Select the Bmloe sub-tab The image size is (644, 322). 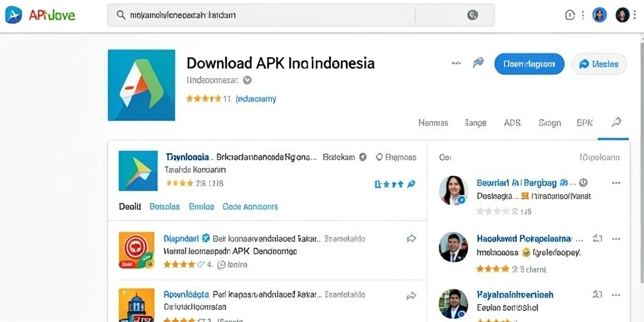[x=201, y=206]
